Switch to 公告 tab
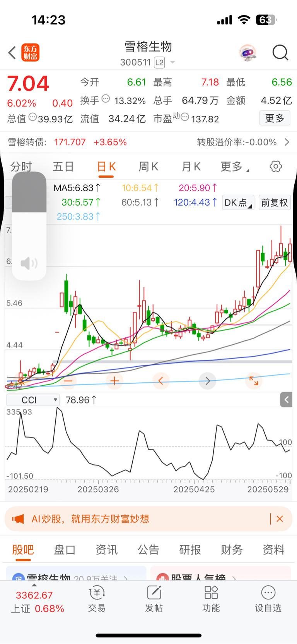Viewport: 297px width, 644px height. (148, 550)
